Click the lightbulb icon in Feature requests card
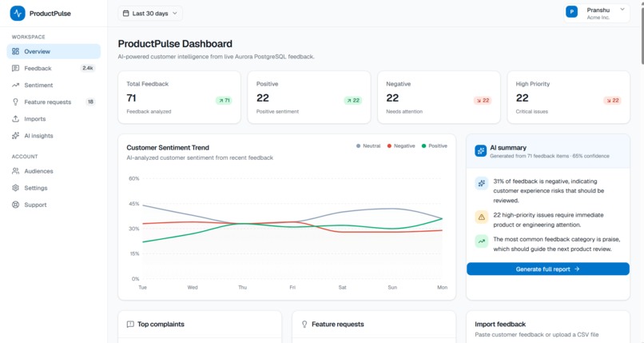Viewport: 644px width, 343px height. pyautogui.click(x=304, y=324)
